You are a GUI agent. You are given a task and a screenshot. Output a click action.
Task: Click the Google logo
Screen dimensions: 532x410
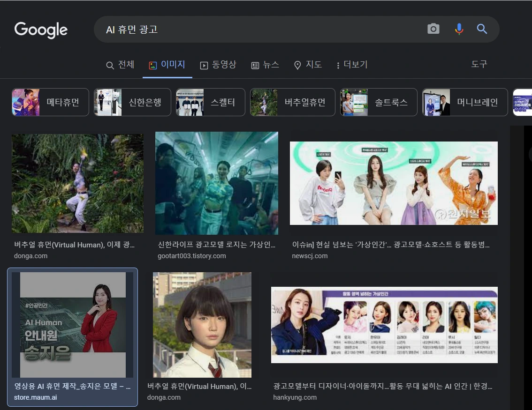41,30
